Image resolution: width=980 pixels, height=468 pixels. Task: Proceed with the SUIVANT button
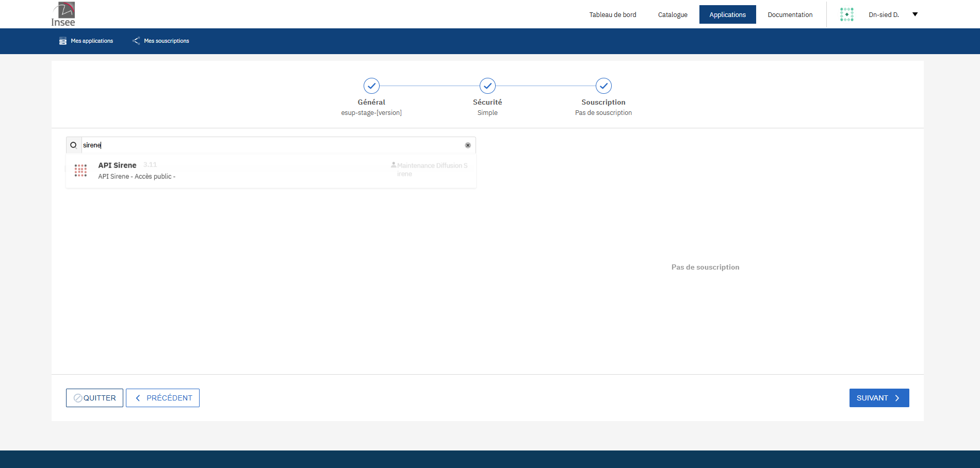point(879,398)
